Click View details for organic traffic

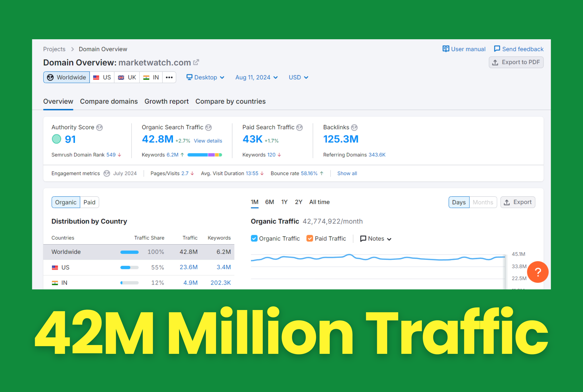click(x=208, y=141)
